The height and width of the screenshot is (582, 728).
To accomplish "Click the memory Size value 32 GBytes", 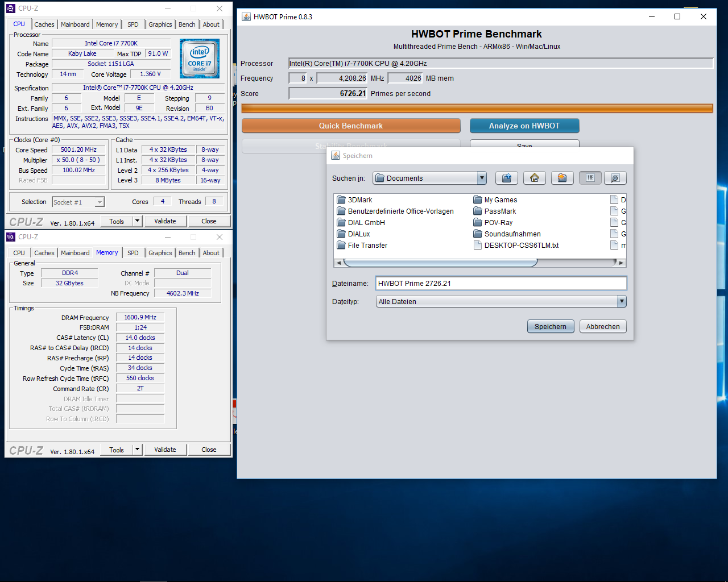I will (69, 283).
